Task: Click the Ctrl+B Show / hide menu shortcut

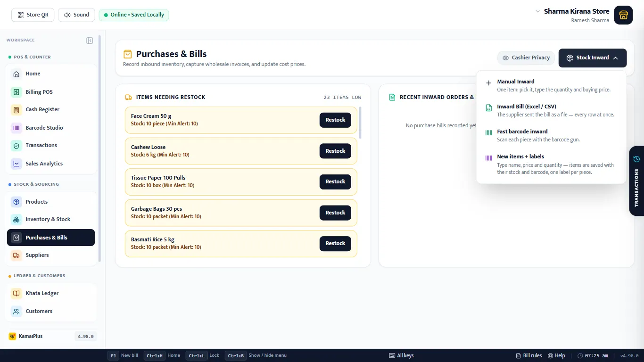Action: (x=256, y=355)
